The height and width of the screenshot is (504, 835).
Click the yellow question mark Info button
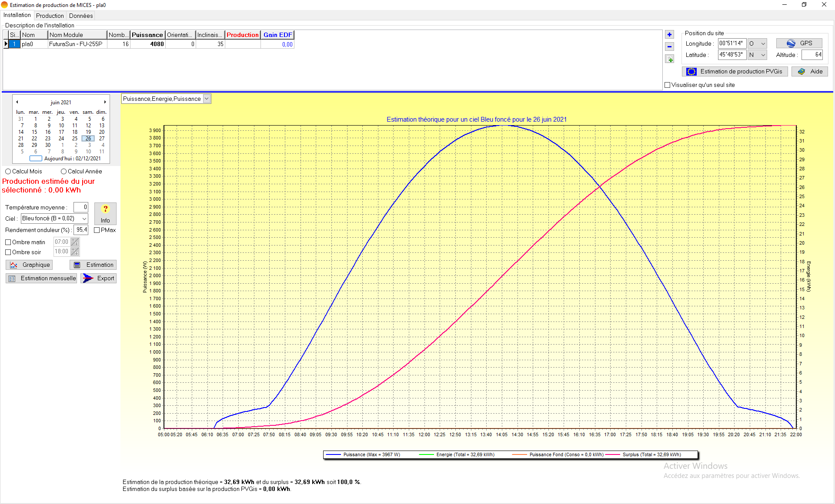pos(105,213)
